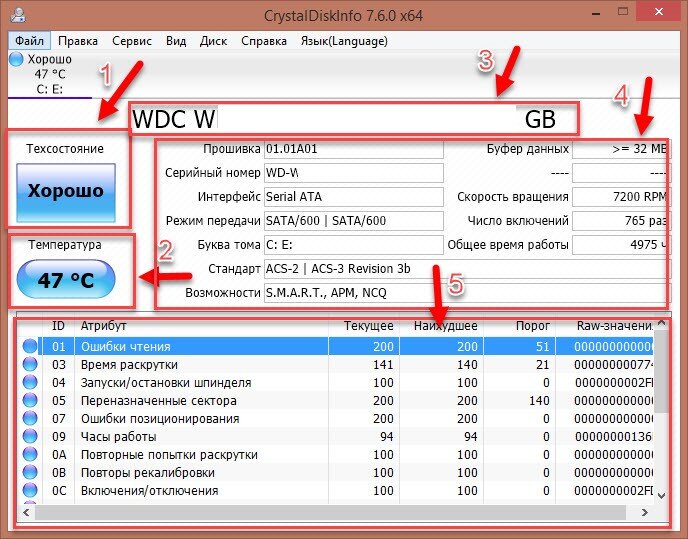Click the Буфер данных value >= 32 MB
Image resolution: width=688 pixels, height=539 pixels.
click(x=620, y=149)
